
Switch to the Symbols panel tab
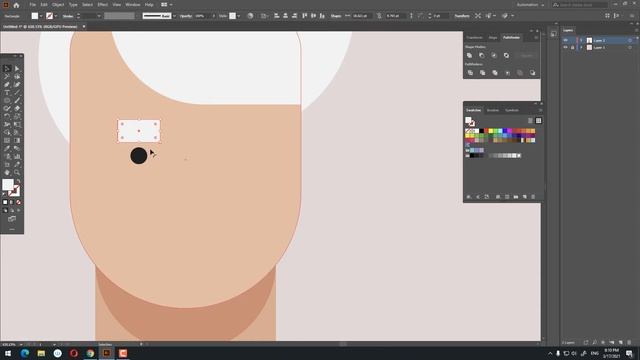(512, 110)
